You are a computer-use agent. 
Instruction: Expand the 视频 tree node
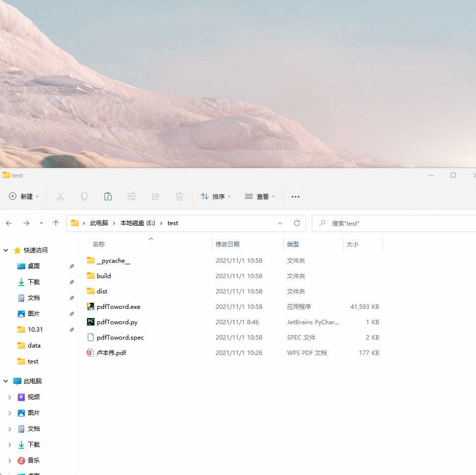10,397
